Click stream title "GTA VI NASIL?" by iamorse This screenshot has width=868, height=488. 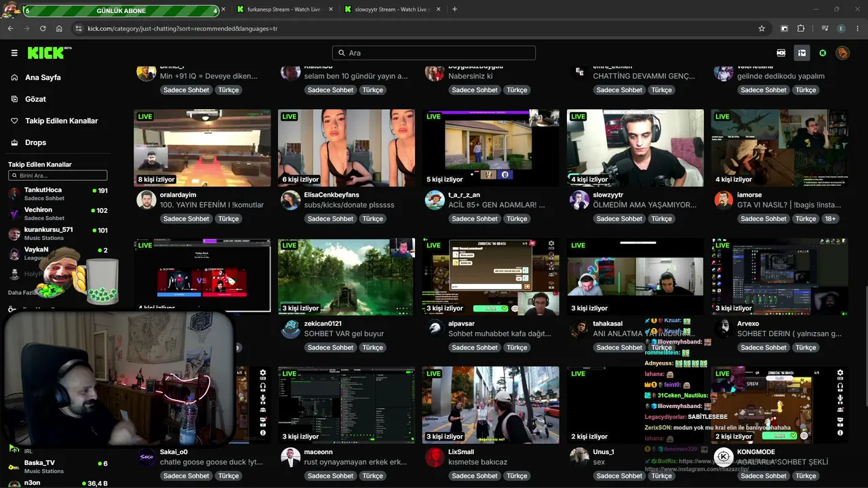[789, 205]
